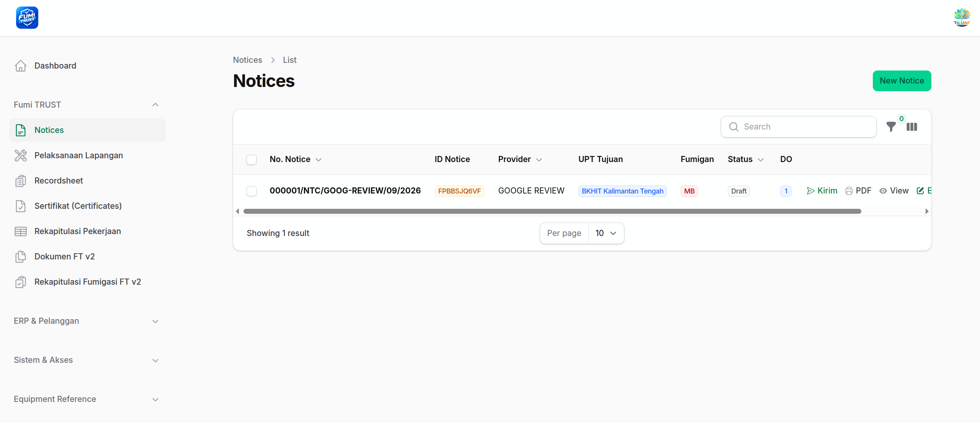
Task: Click the Fumi Trust logo icon
Action: coord(27,18)
